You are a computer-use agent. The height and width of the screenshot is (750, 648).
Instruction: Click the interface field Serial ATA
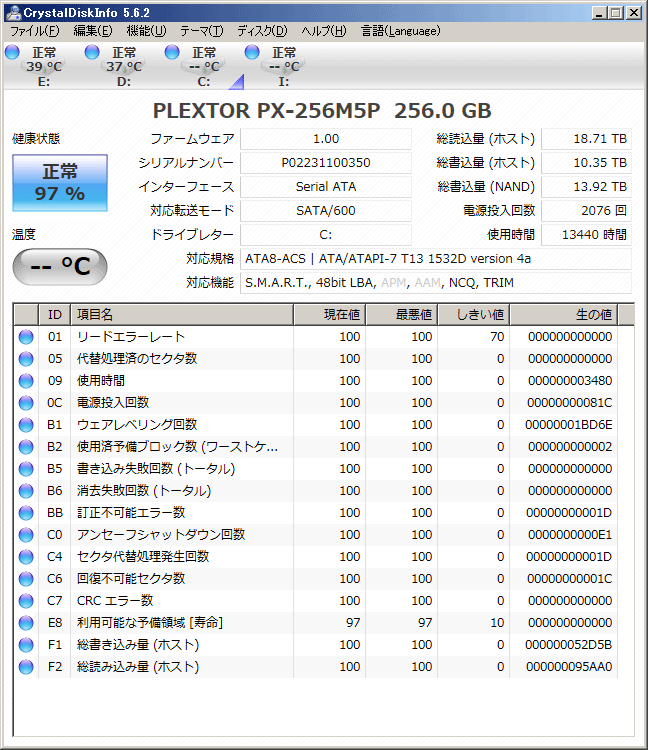pyautogui.click(x=326, y=187)
